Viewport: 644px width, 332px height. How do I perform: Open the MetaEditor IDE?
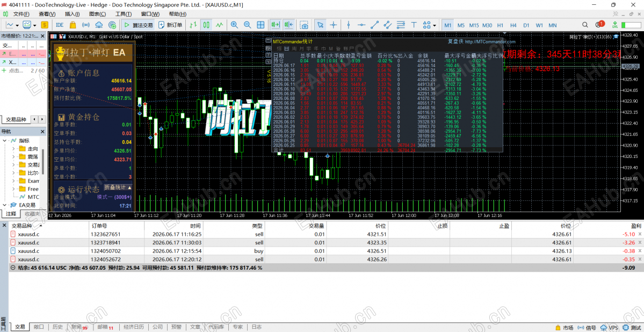tap(60, 25)
